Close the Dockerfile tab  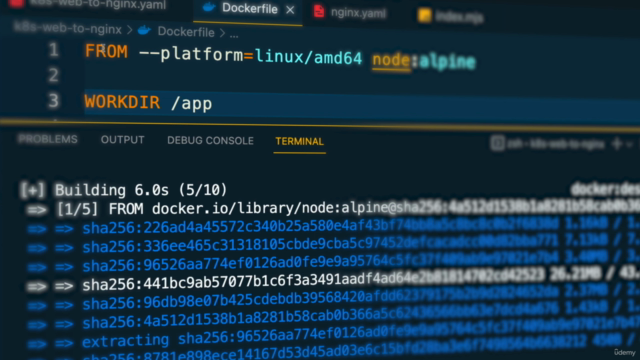pos(290,10)
